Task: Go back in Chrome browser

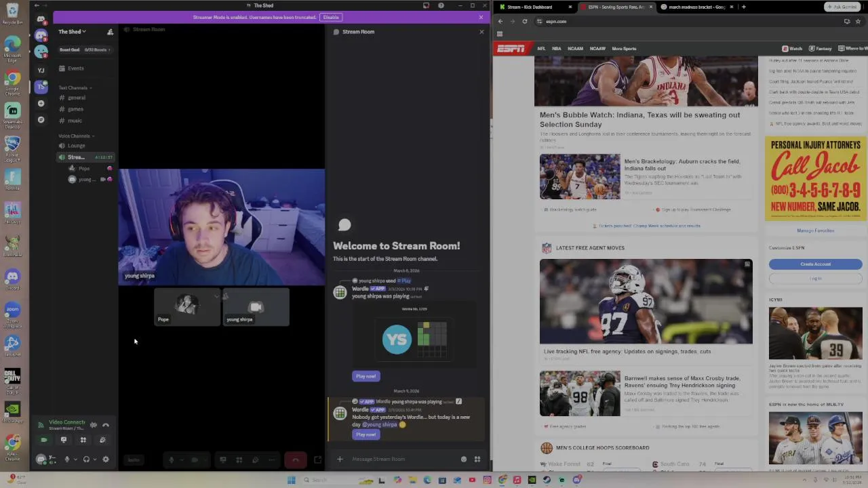Action: pyautogui.click(x=500, y=22)
